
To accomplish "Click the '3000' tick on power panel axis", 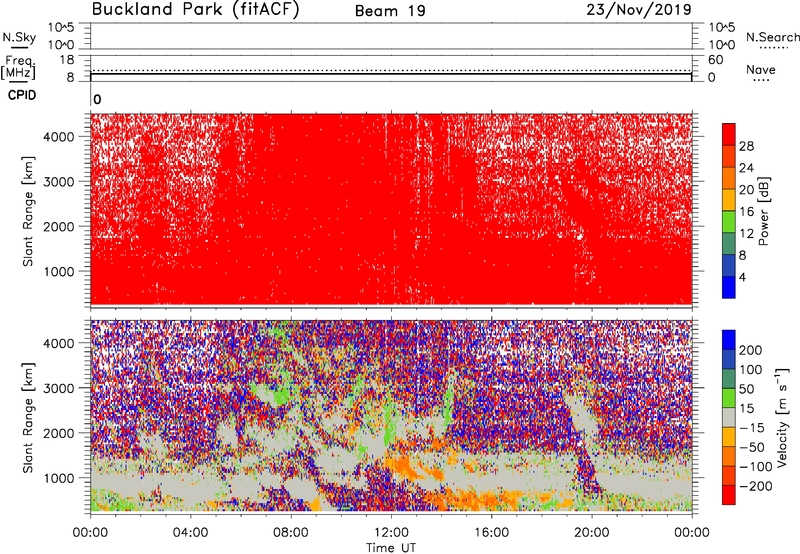I will click(x=59, y=182).
